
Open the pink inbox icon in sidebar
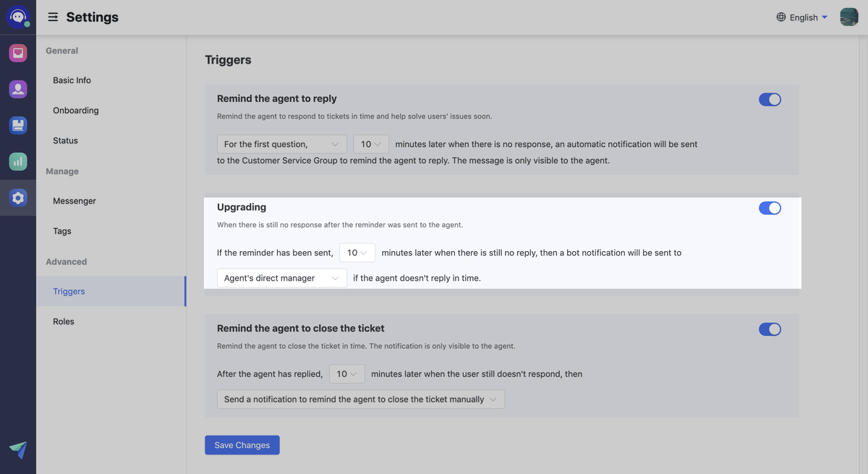(x=18, y=53)
